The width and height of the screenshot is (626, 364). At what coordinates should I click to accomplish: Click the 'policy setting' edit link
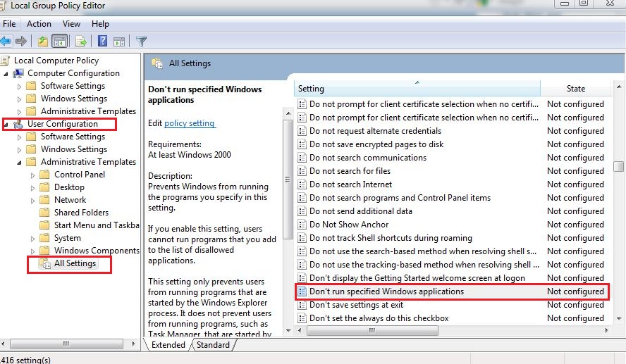click(189, 123)
